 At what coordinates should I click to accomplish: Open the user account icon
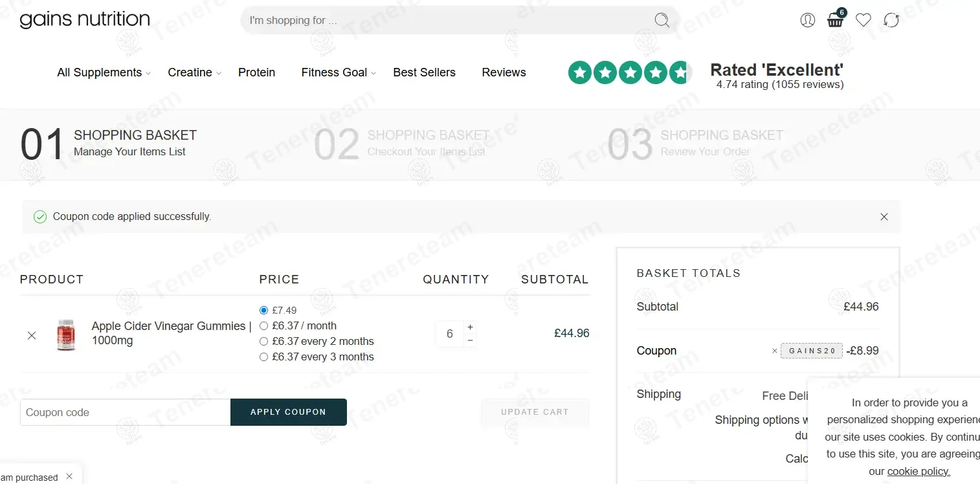[807, 20]
